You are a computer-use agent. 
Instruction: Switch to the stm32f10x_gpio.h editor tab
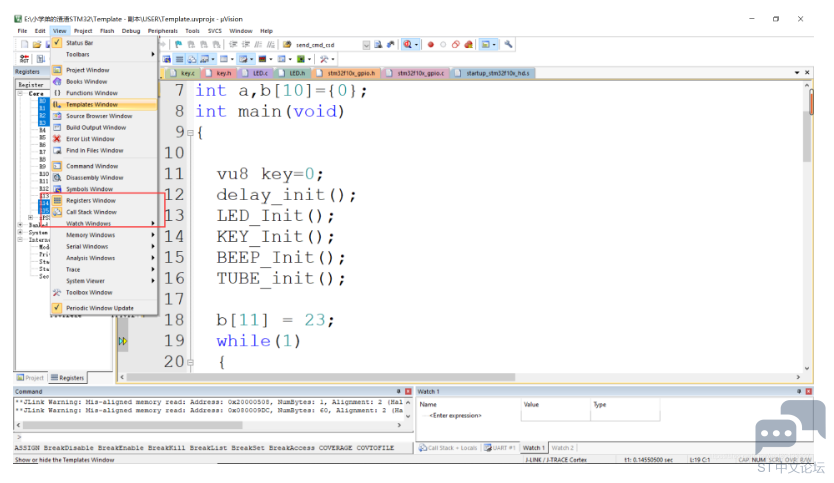(x=346, y=73)
